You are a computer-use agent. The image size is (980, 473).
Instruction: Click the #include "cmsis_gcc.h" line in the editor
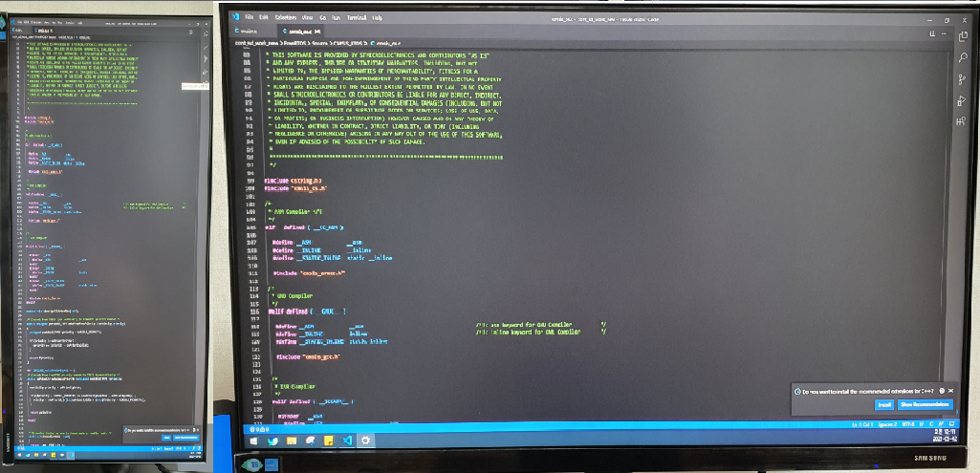(308, 356)
